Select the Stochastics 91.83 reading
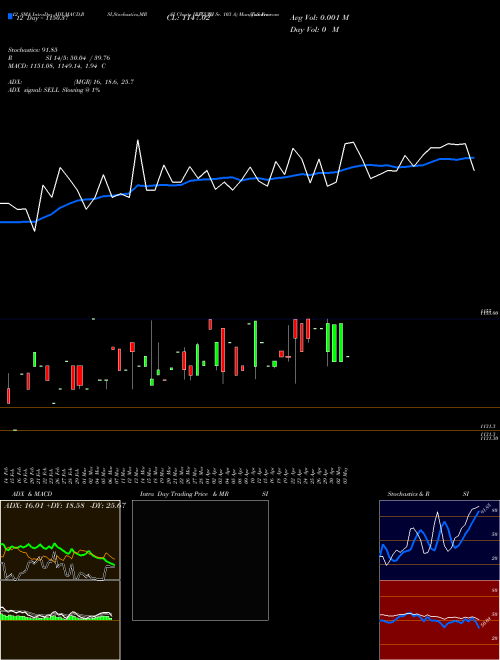This screenshot has height=660, width=500. pos(33,50)
